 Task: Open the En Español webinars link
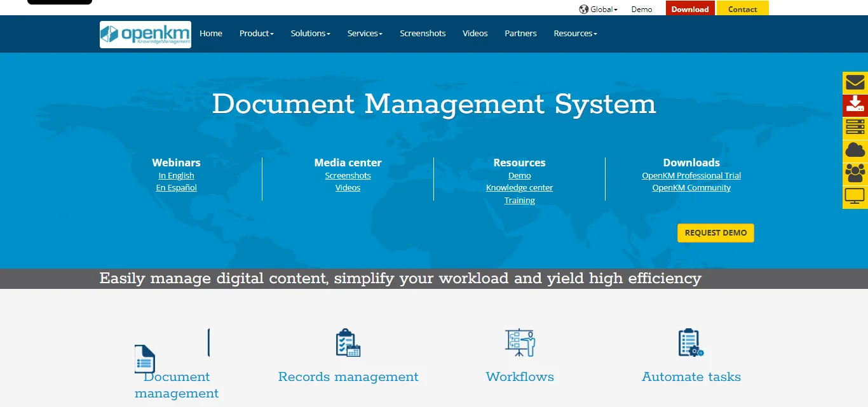(177, 188)
